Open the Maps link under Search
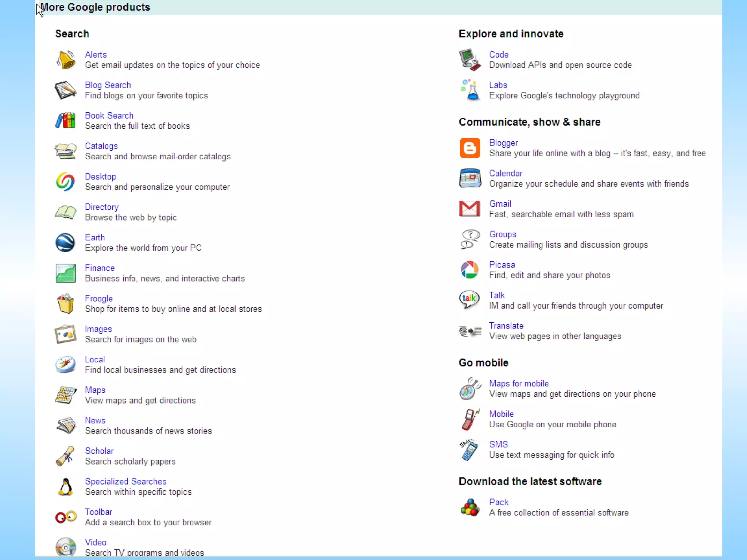Image resolution: width=747 pixels, height=560 pixels. tap(95, 390)
